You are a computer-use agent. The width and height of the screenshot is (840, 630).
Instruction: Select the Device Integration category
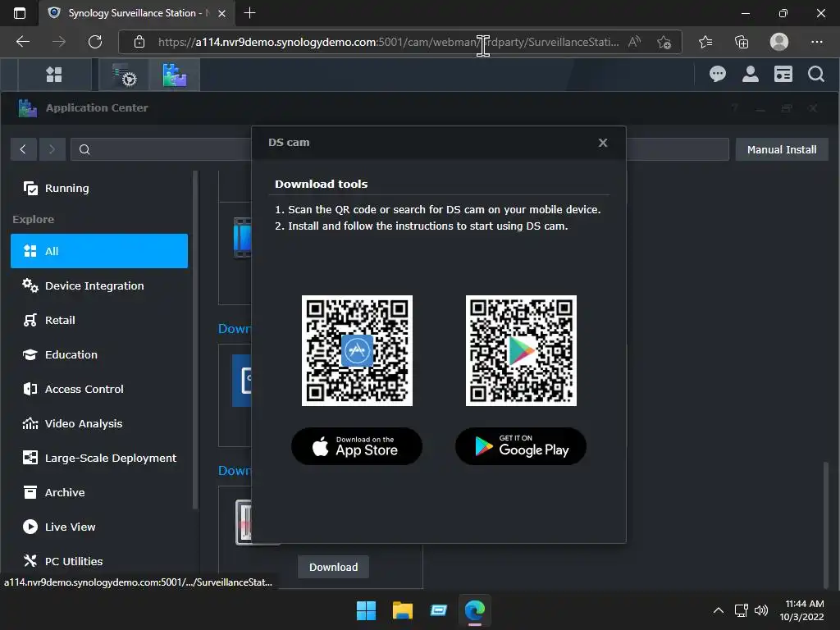(99, 285)
